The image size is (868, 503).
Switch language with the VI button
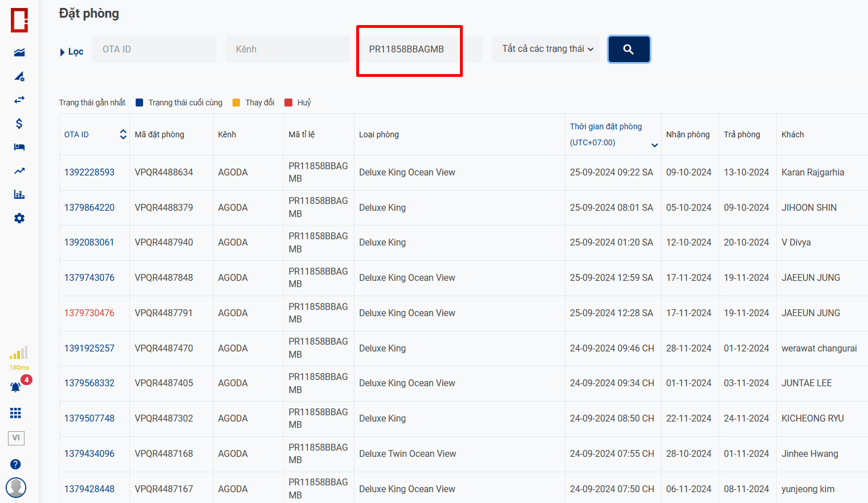(x=16, y=437)
